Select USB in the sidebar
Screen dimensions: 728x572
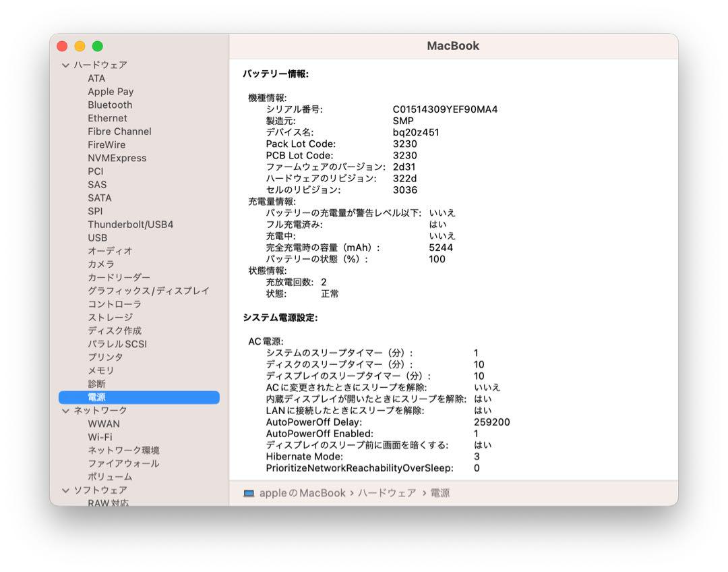click(98, 238)
